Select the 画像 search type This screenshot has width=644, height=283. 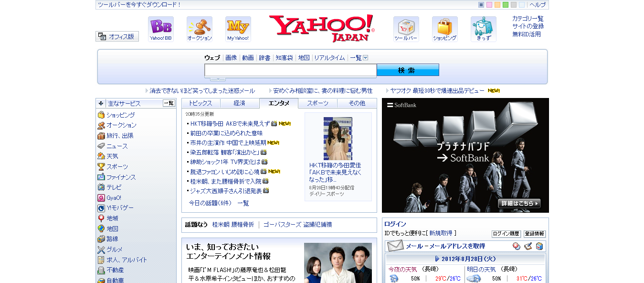[231, 58]
